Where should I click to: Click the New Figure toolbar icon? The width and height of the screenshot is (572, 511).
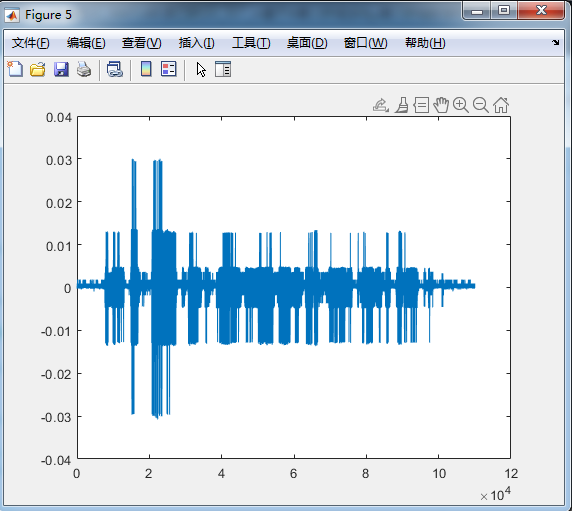(15, 69)
